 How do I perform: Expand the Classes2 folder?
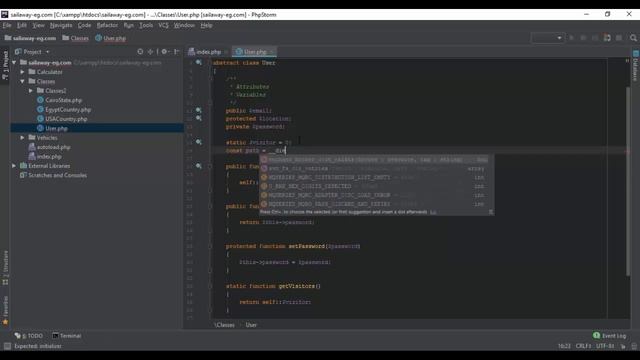click(x=31, y=91)
